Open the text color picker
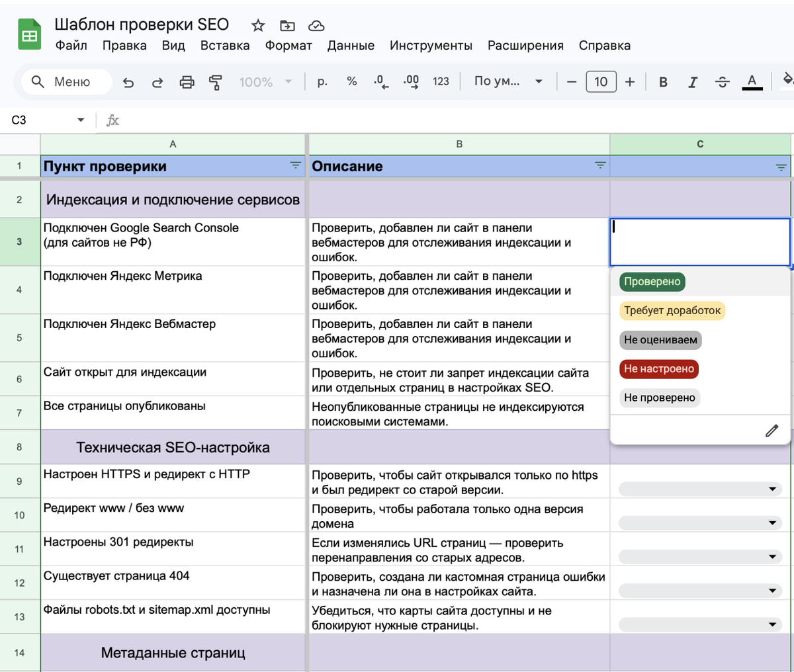Viewport: 794px width, 672px height. point(752,82)
